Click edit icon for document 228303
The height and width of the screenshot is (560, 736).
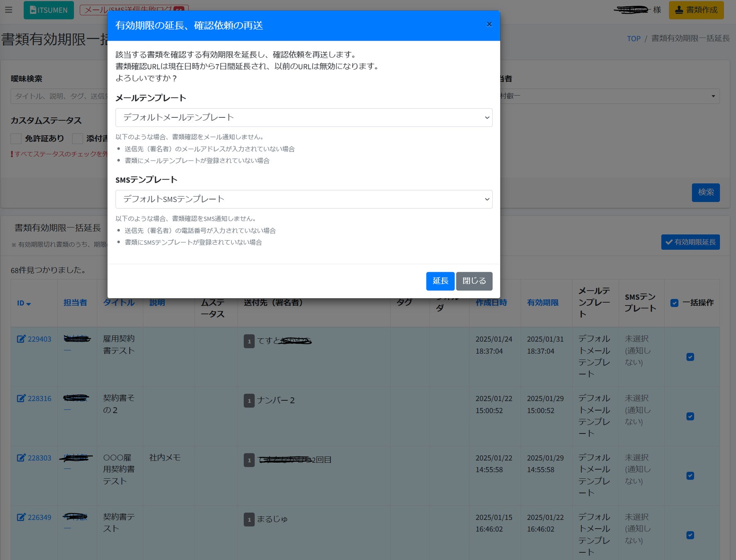pos(21,458)
